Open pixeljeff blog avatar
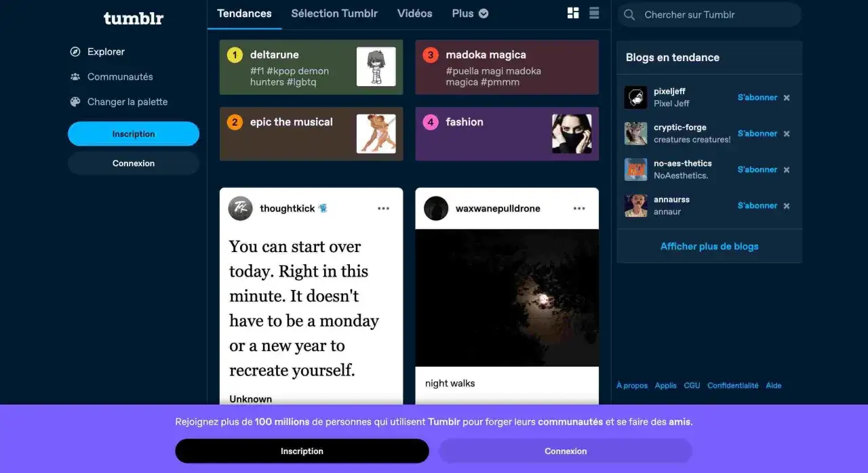 coord(635,98)
